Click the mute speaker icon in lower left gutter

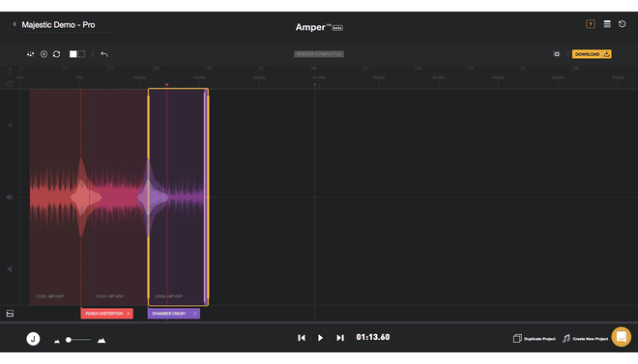tap(10, 269)
